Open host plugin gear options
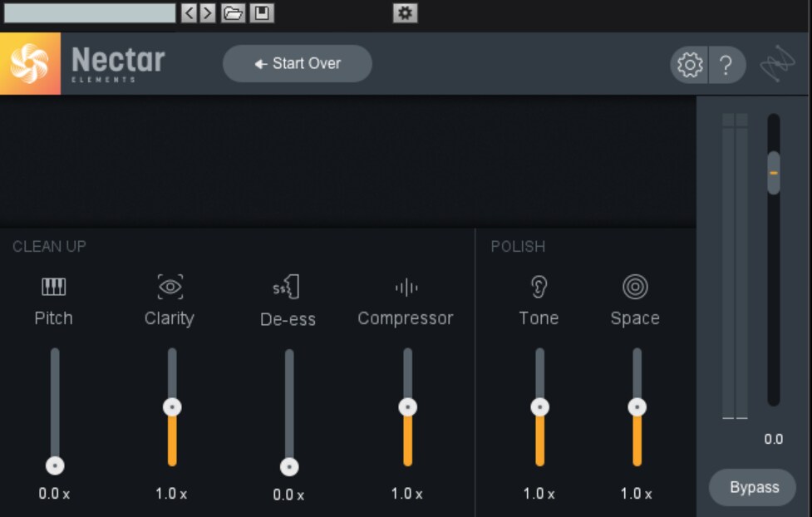The height and width of the screenshot is (517, 812). [405, 13]
